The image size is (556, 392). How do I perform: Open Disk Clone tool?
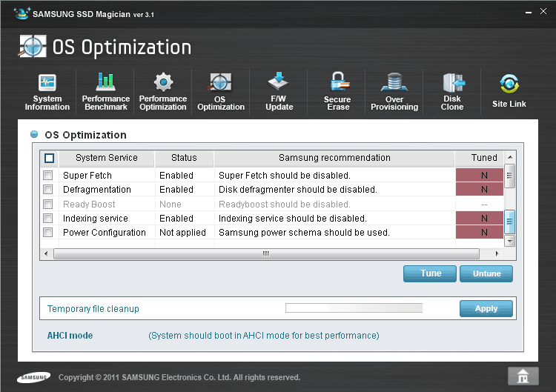point(452,92)
